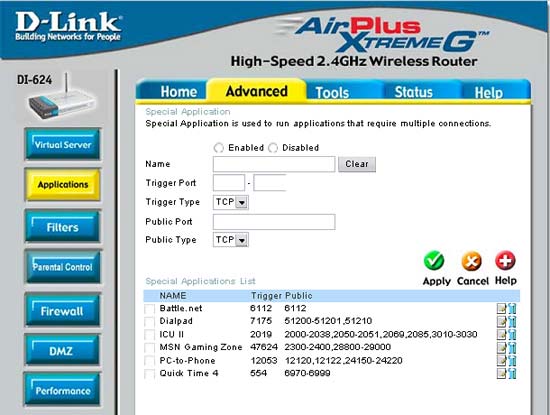Open the Public Type TCP dropdown
550x415 pixels.
coord(230,240)
